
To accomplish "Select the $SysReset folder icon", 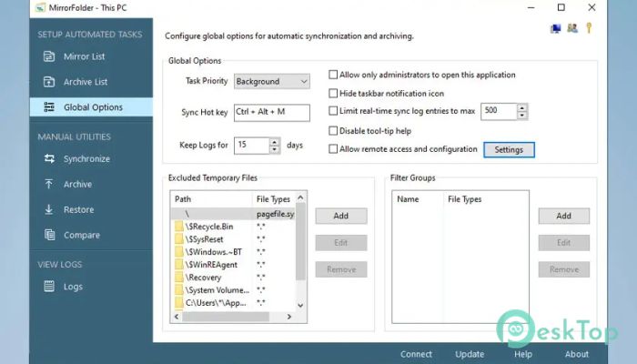I will tap(178, 239).
